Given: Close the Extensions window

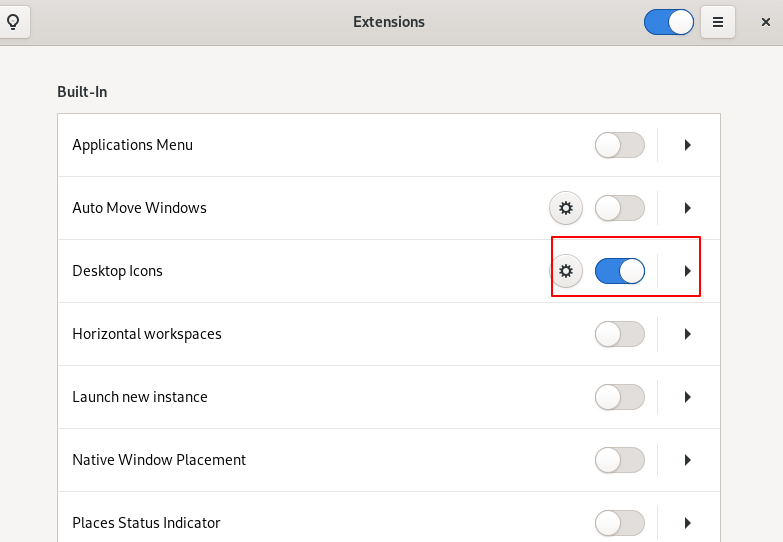Looking at the screenshot, I should pos(766,22).
